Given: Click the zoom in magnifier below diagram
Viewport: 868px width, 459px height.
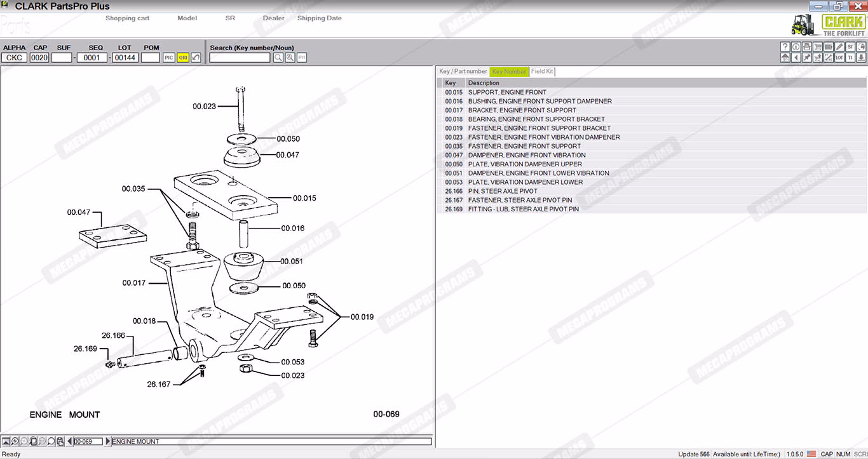Looking at the screenshot, I should click(15, 441).
